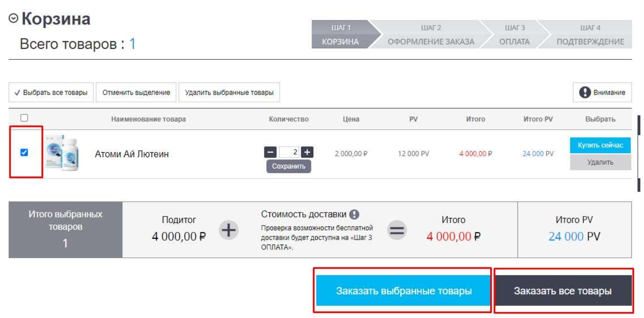Go to Шаг 2 Оформление заказа
This screenshot has width=644, height=318.
430,35
